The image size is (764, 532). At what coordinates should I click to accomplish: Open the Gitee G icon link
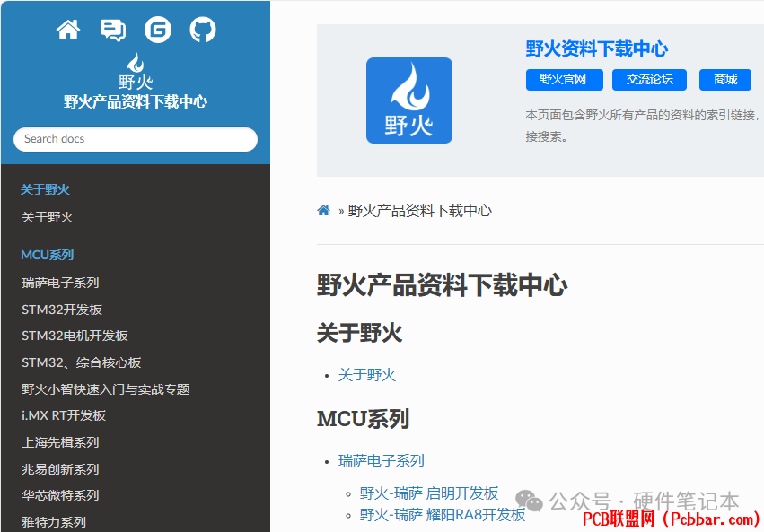click(x=158, y=30)
